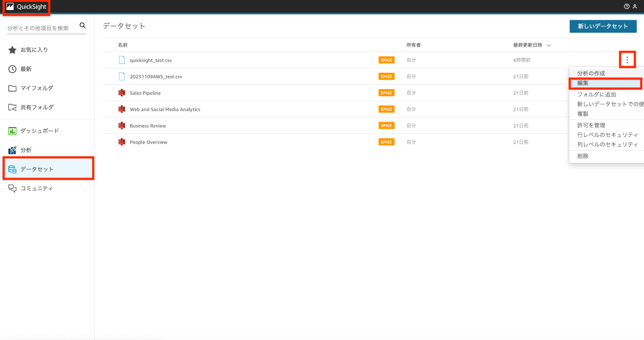This screenshot has width=644, height=340.
Task: Click the 最新 clock icon
Action: coord(12,69)
